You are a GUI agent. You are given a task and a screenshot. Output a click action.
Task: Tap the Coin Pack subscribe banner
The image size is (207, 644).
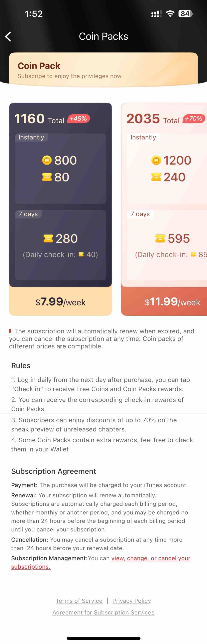coord(103,69)
